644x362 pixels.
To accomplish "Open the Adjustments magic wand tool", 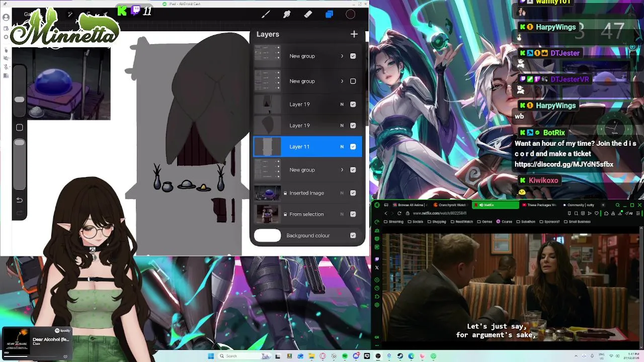I will pyautogui.click(x=70, y=15).
